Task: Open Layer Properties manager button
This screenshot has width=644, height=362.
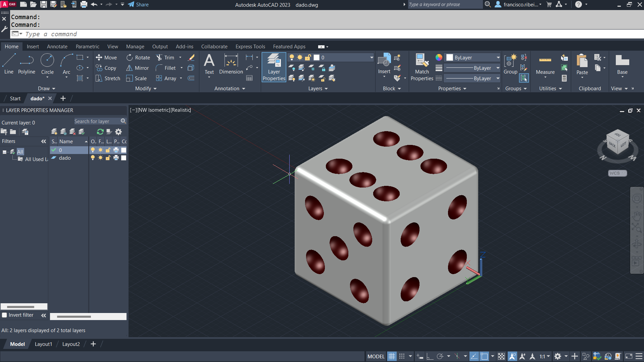Action: (274, 67)
